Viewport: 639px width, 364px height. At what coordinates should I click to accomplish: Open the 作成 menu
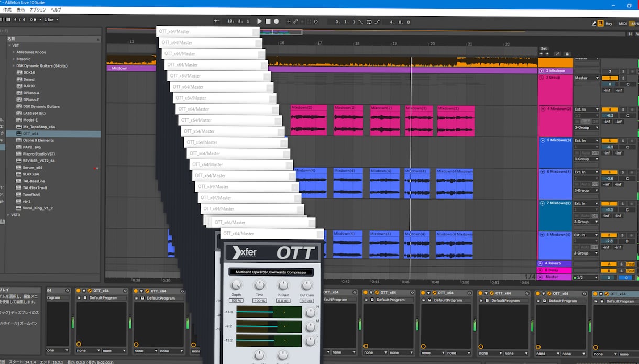click(x=7, y=10)
